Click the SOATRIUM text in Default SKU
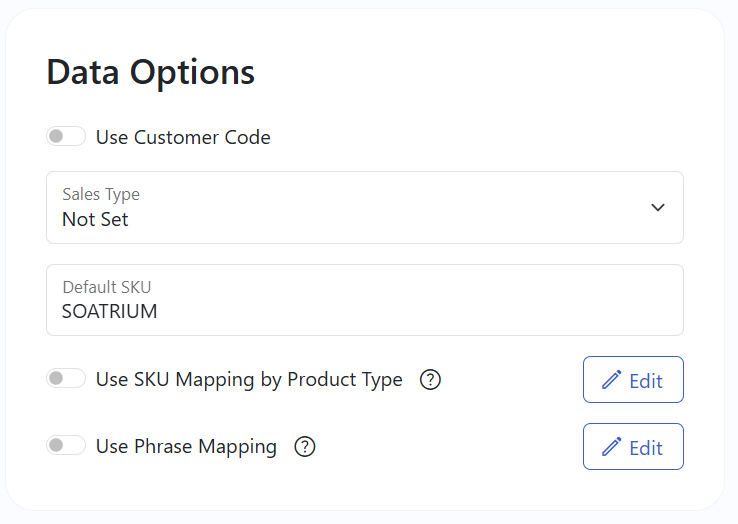 point(109,311)
